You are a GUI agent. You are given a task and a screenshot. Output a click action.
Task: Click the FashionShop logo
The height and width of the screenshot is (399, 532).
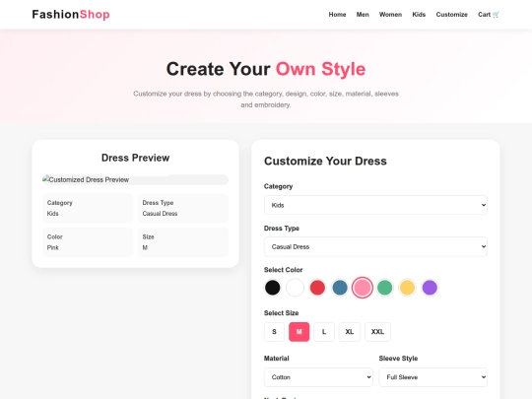click(x=71, y=14)
